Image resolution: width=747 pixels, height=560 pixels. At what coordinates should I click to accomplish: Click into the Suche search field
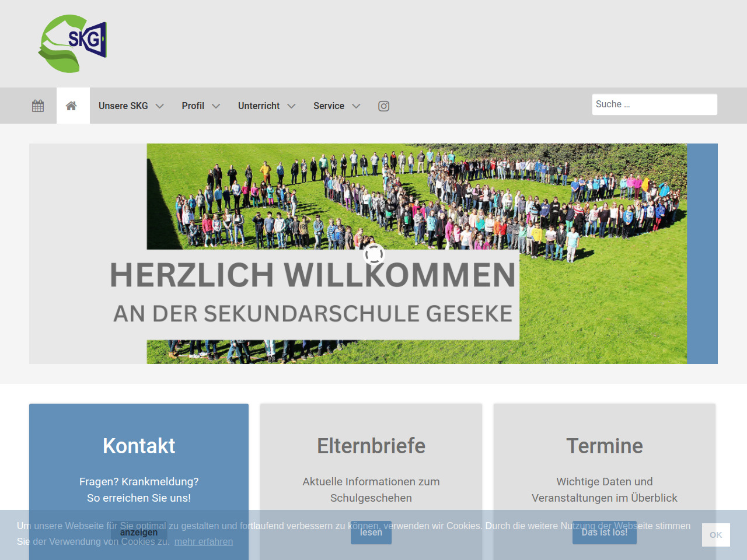point(654,104)
